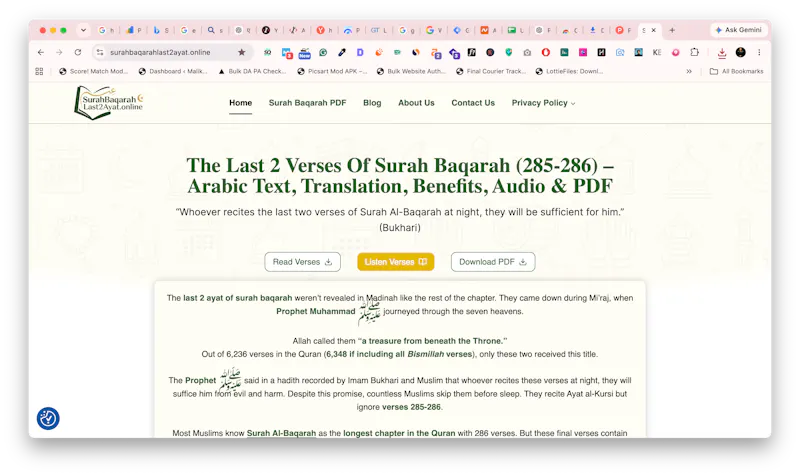Image resolution: width=800 pixels, height=476 pixels.
Task: Click the Listen Verses button
Action: tap(395, 262)
